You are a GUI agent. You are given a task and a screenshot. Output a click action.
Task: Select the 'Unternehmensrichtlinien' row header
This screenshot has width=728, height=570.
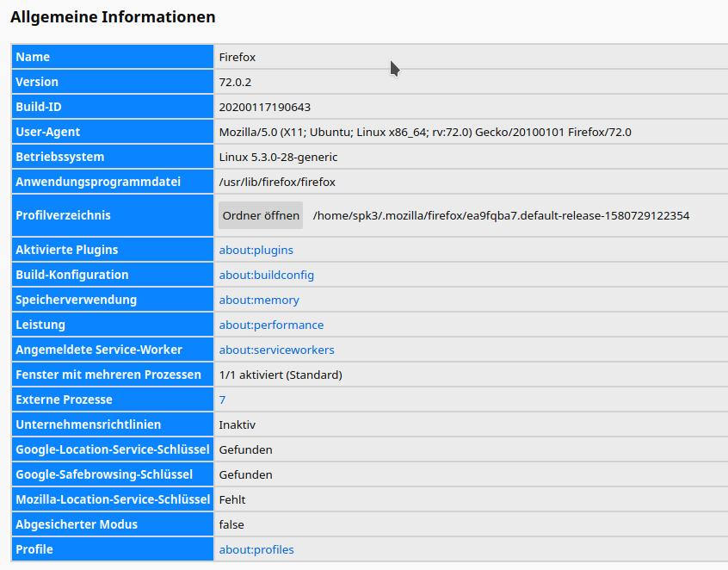point(113,424)
